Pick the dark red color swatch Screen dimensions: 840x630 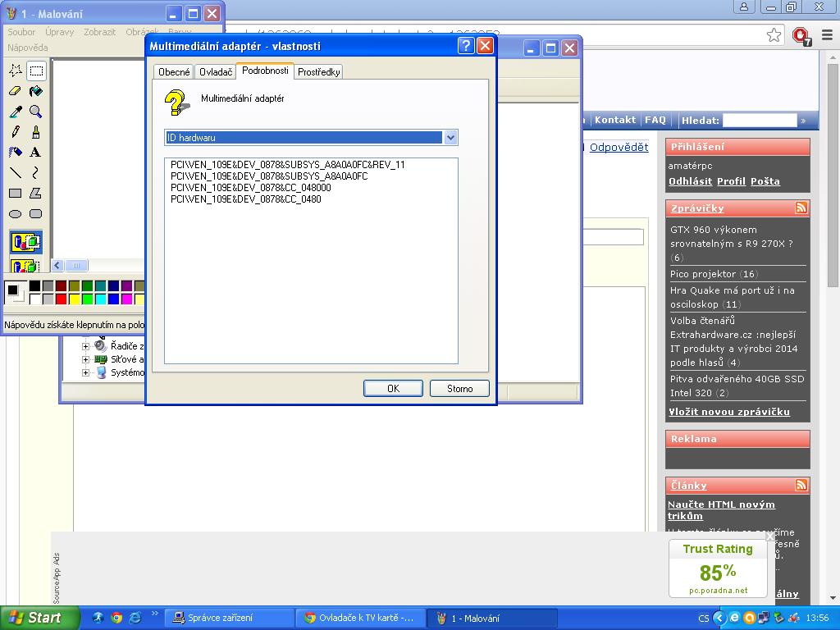click(61, 286)
